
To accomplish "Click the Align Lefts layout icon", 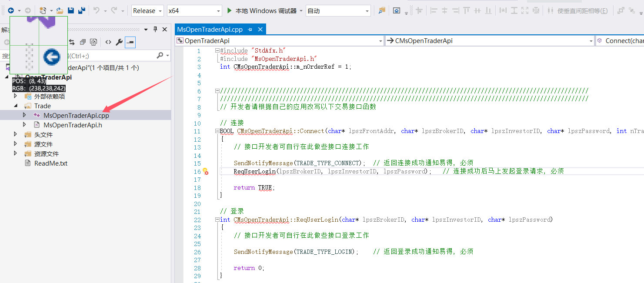I will (x=434, y=10).
